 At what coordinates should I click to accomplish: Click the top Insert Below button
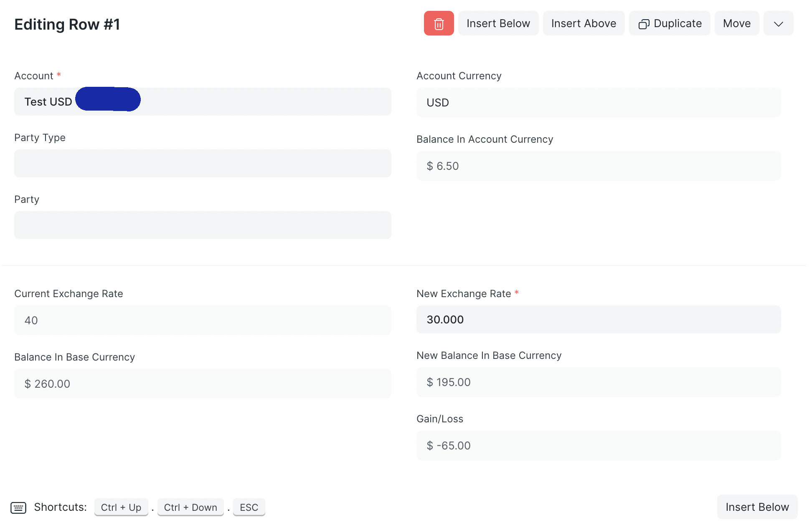(498, 23)
